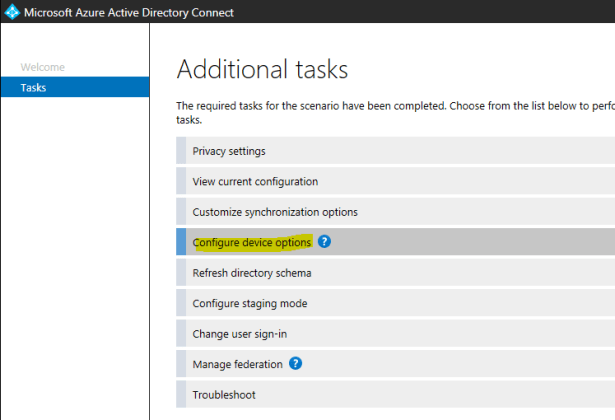Click help icon beside Configure device options

(325, 242)
